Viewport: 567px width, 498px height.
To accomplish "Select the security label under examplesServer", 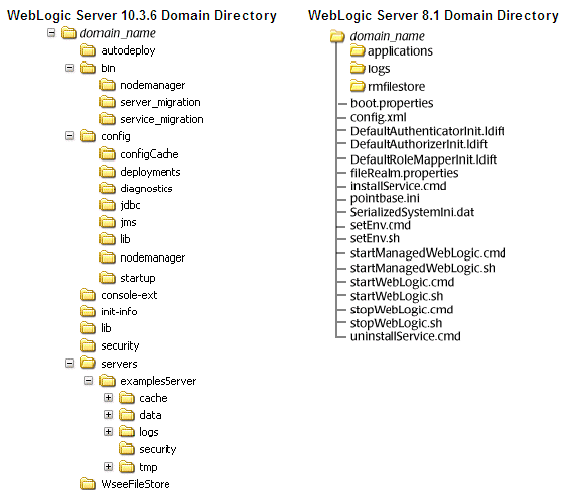I will coord(158,449).
